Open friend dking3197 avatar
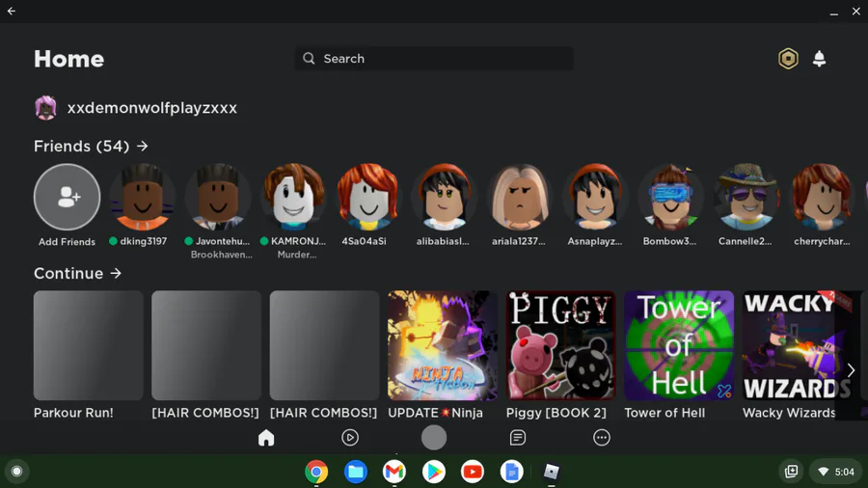 [143, 197]
